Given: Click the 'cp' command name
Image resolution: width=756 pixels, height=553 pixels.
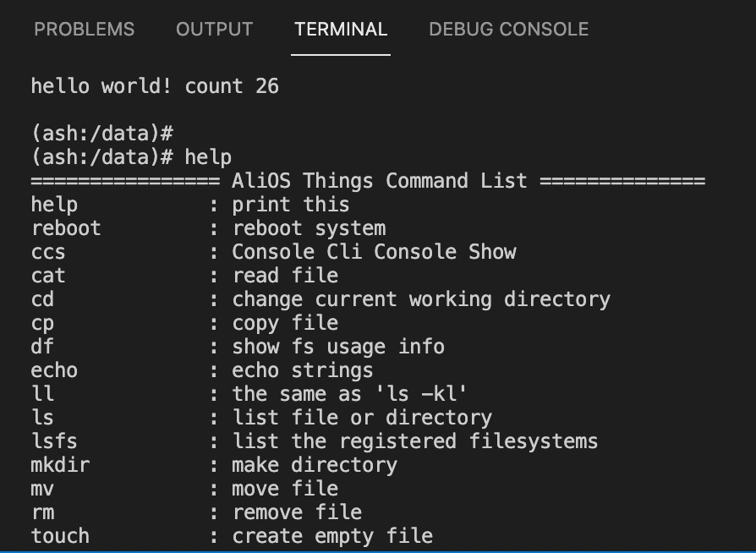Looking at the screenshot, I should [x=42, y=323].
